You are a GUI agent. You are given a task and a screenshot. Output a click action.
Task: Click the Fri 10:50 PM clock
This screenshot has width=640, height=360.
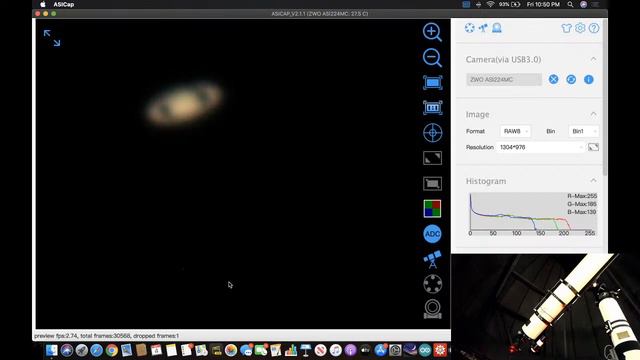[543, 4]
